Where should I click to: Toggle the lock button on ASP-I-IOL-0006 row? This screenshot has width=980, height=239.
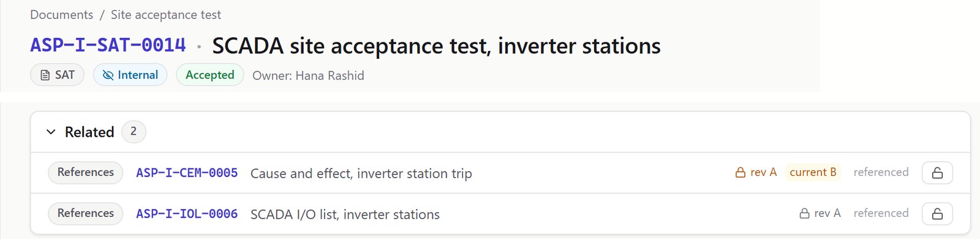pos(937,214)
